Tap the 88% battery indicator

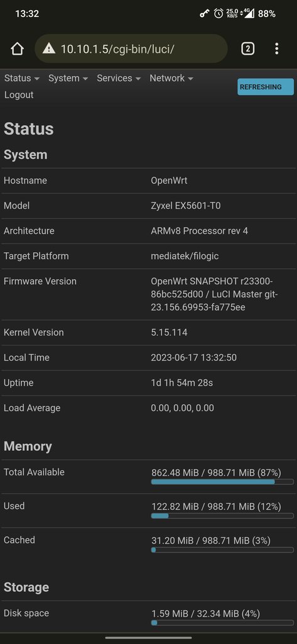[267, 14]
